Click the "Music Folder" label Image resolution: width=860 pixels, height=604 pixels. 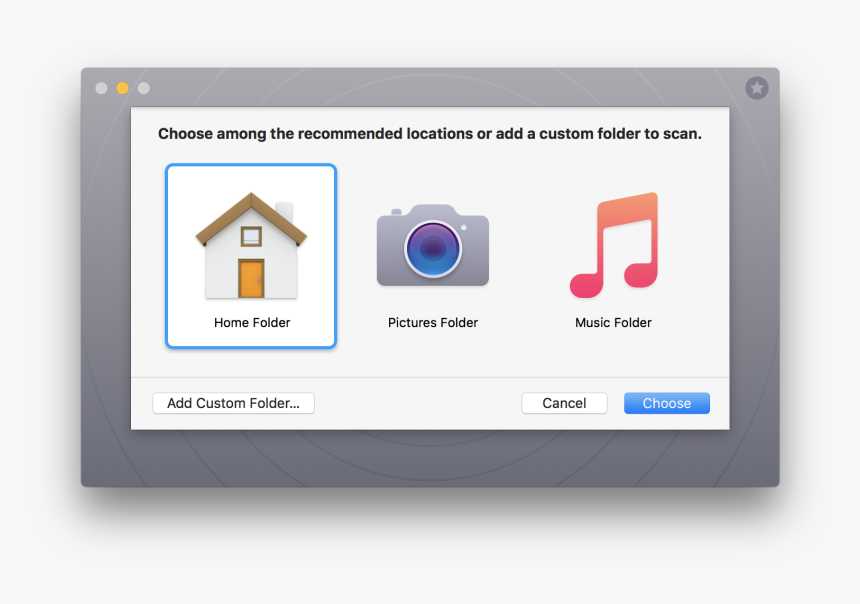613,323
